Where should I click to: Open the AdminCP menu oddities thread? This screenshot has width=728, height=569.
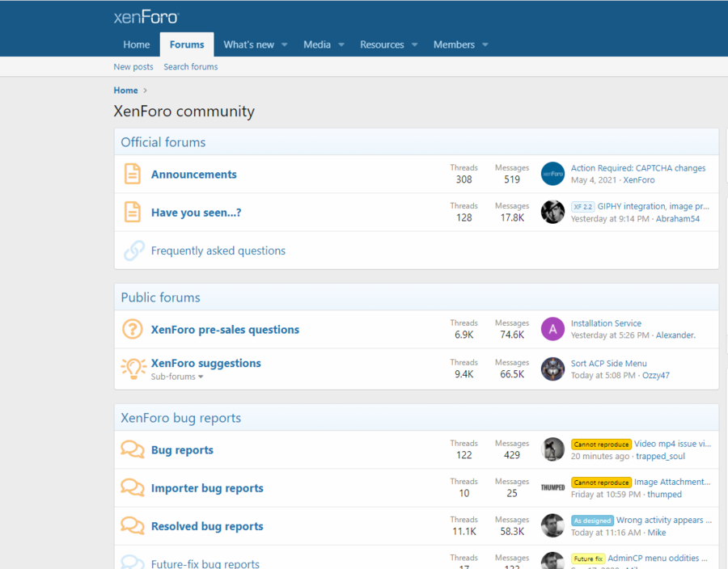[x=658, y=558]
